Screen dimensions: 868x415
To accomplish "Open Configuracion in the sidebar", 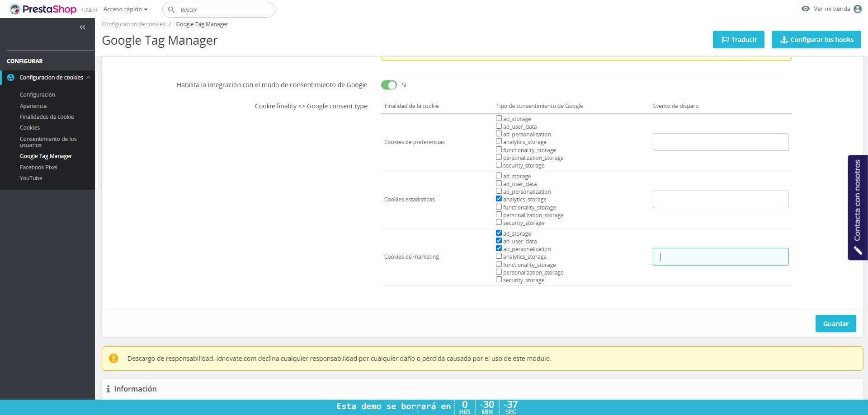I will [38, 95].
